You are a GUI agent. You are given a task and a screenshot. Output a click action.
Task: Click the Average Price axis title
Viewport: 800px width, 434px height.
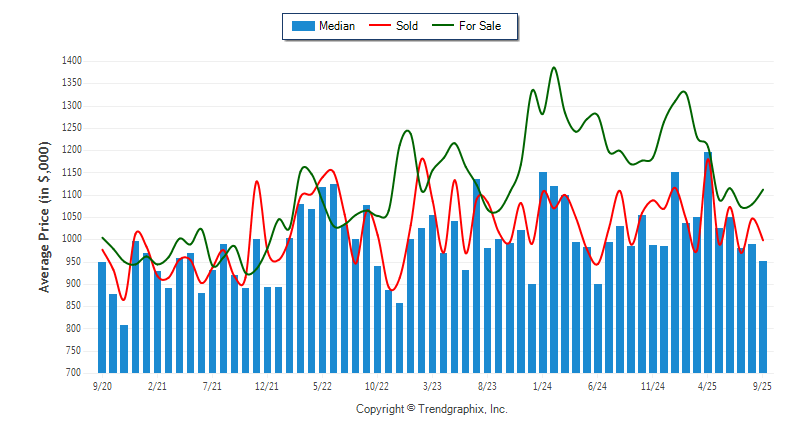pyautogui.click(x=44, y=217)
